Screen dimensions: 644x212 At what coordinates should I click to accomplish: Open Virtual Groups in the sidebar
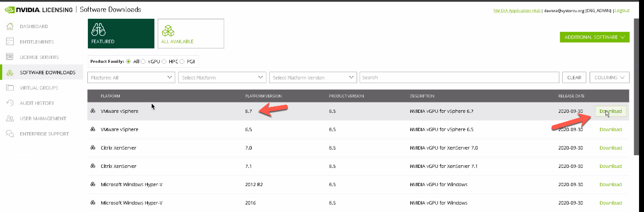(39, 88)
